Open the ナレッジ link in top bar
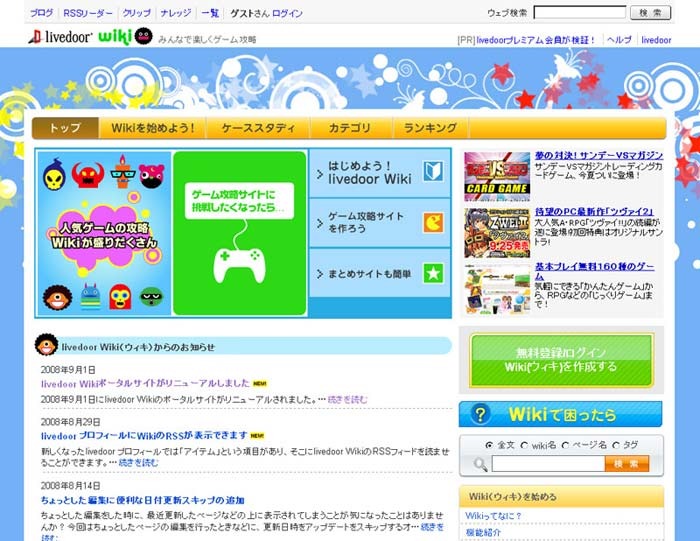Viewport: 700px width, 541px height. 176,13
